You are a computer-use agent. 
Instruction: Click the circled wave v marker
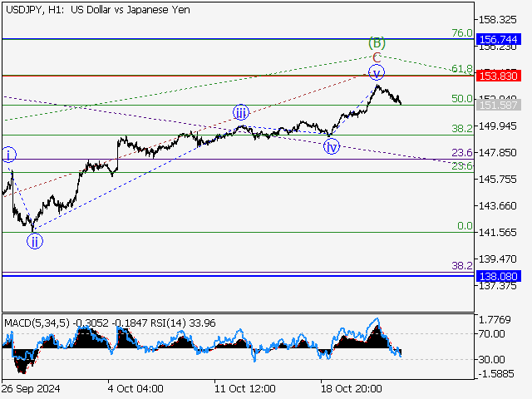[x=377, y=72]
